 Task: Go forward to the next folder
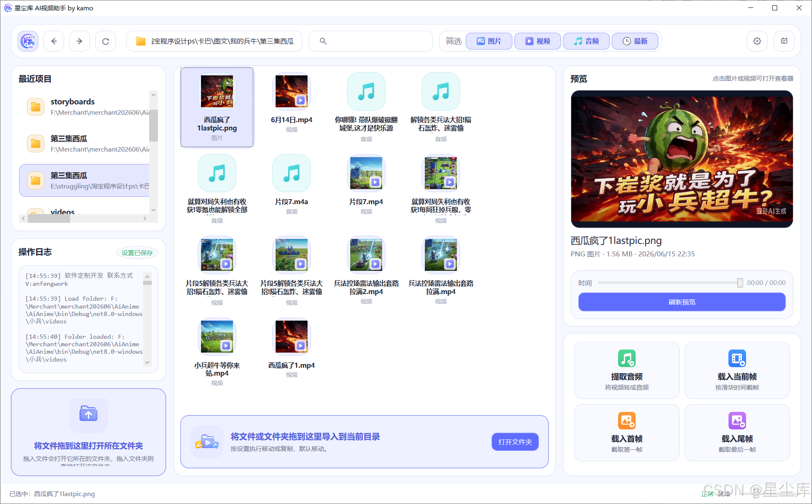pos(80,41)
